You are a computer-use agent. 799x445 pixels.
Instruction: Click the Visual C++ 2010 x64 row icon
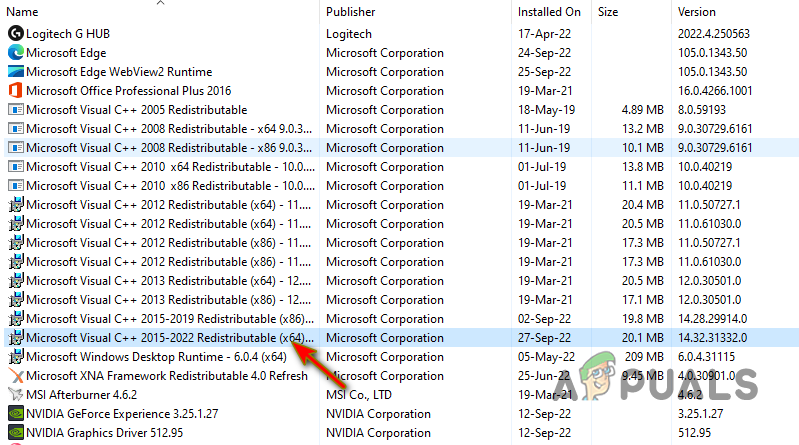(16, 167)
